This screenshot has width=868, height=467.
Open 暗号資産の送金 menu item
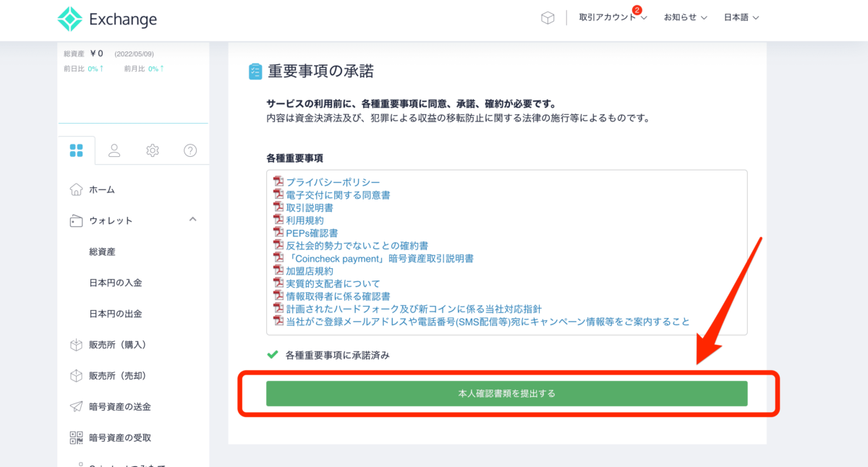click(120, 407)
